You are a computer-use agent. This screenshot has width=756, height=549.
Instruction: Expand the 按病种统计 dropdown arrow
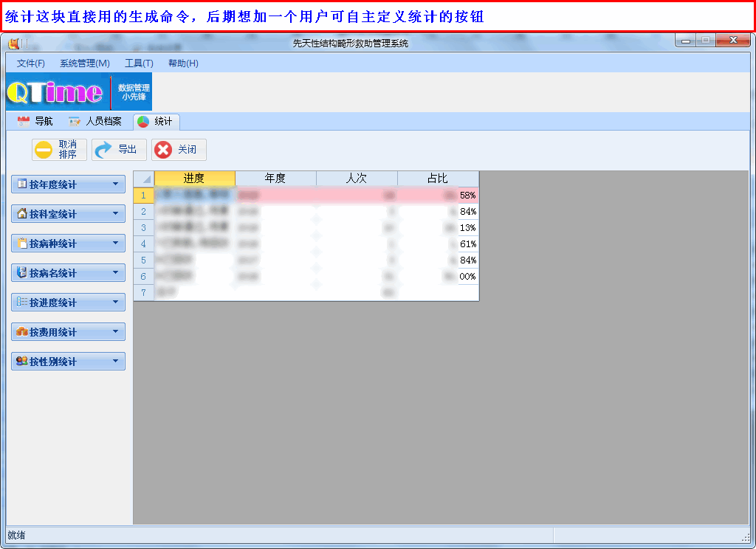click(115, 244)
